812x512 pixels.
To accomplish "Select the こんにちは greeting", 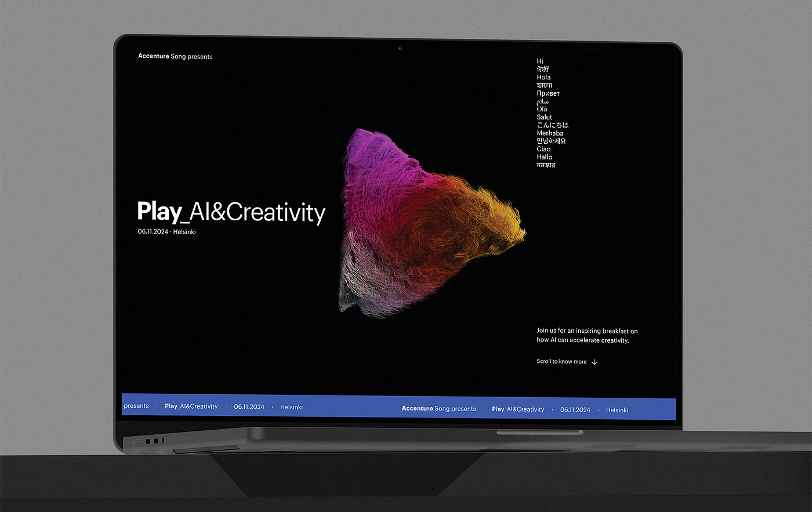I will (x=552, y=125).
